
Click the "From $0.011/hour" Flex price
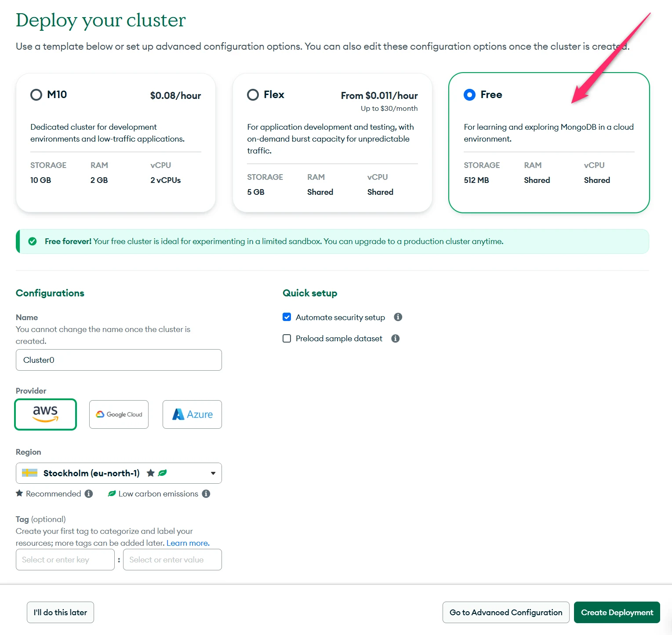point(379,95)
